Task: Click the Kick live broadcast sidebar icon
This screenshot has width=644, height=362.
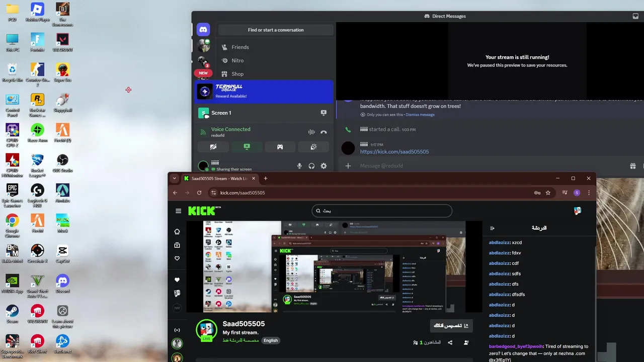Action: click(177, 330)
